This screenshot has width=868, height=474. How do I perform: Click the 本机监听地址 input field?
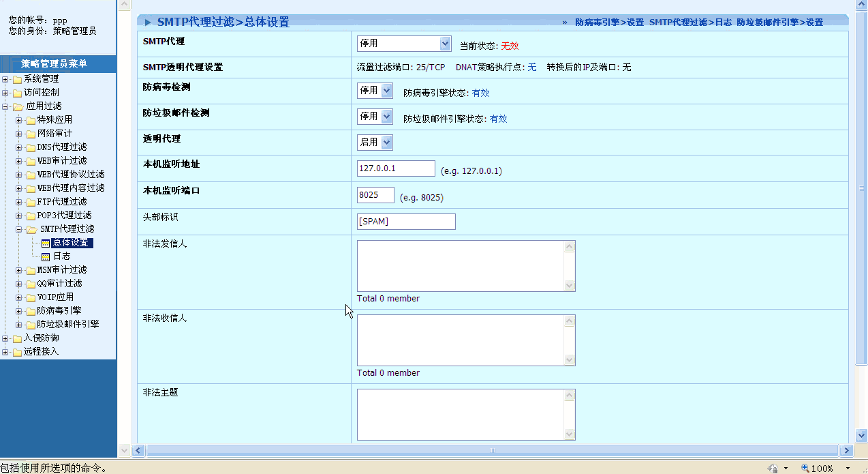(x=396, y=168)
